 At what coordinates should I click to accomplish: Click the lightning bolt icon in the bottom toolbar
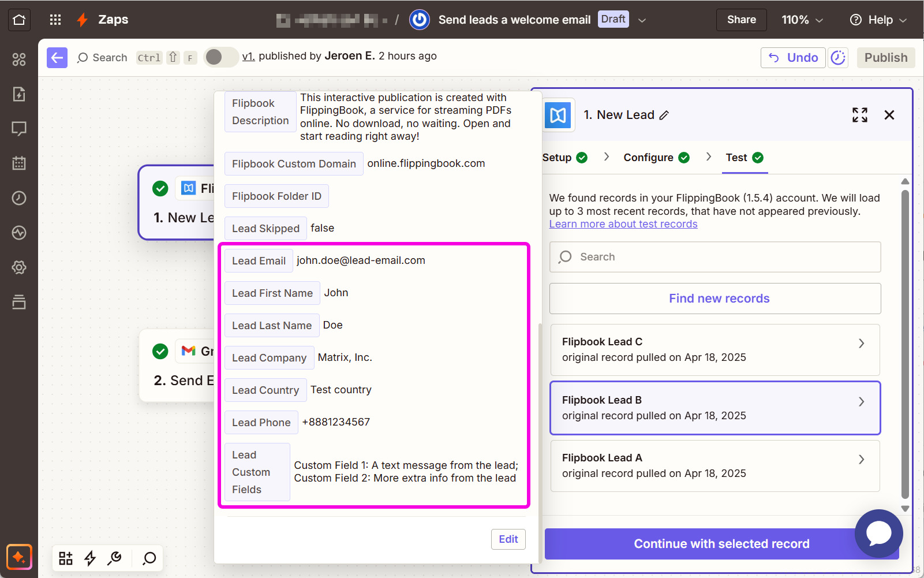point(90,558)
